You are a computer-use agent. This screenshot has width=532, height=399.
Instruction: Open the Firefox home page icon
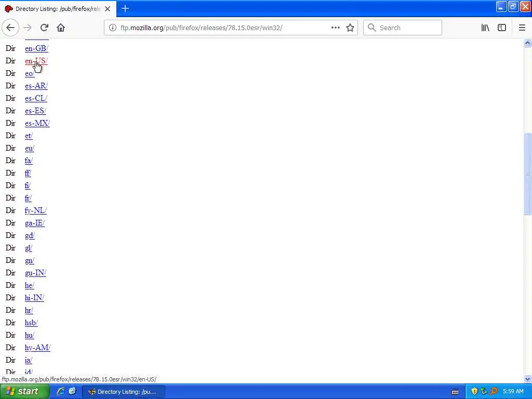(61, 28)
